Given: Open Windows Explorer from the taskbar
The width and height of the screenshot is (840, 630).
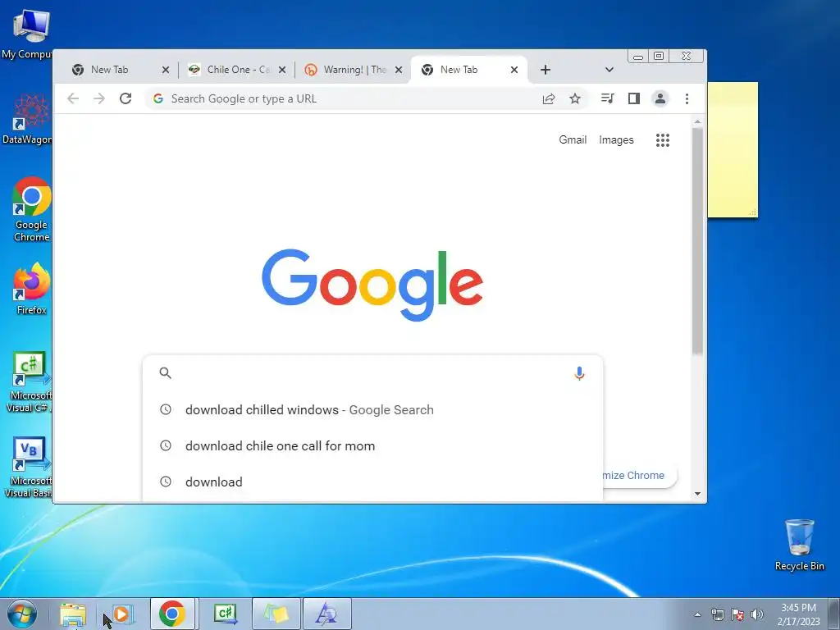Looking at the screenshot, I should (x=73, y=614).
